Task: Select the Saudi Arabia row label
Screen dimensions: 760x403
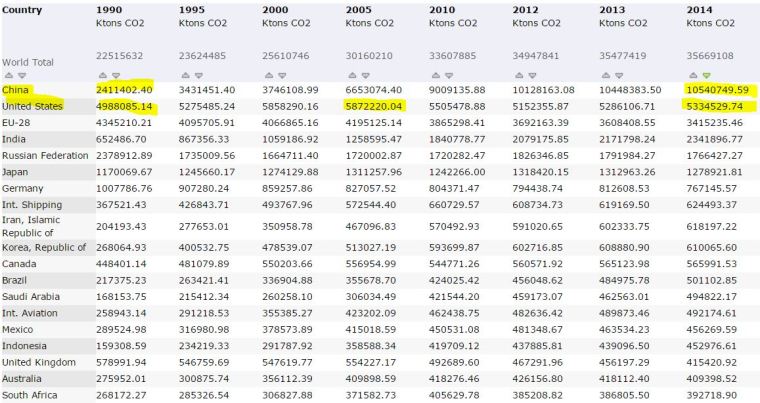Action: pos(31,297)
